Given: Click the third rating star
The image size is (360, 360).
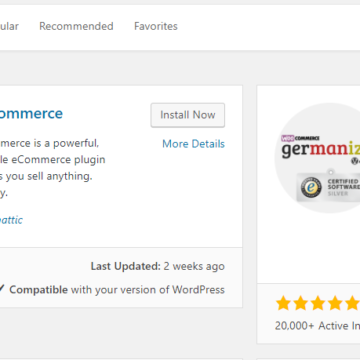Looking at the screenshot, I should point(318,304).
